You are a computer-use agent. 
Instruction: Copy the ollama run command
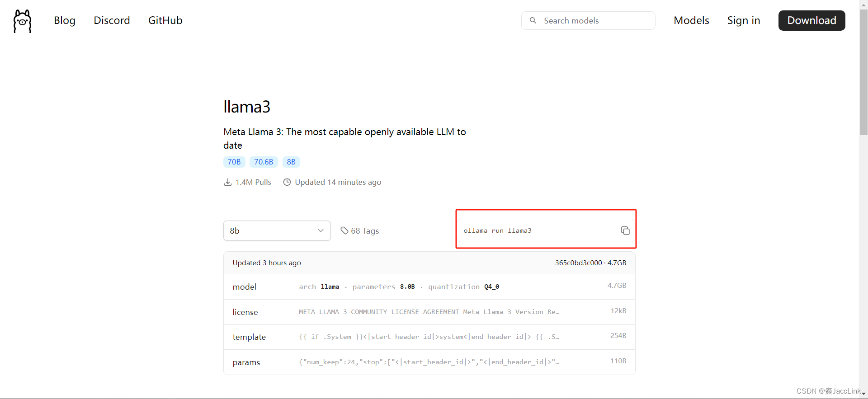[625, 230]
